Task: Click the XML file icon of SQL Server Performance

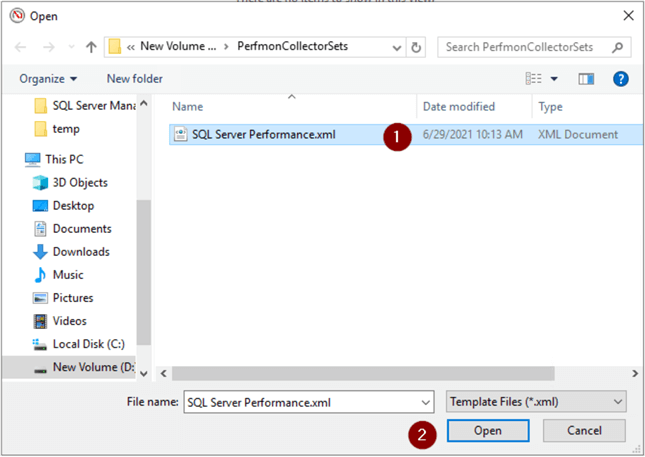Action: point(181,135)
